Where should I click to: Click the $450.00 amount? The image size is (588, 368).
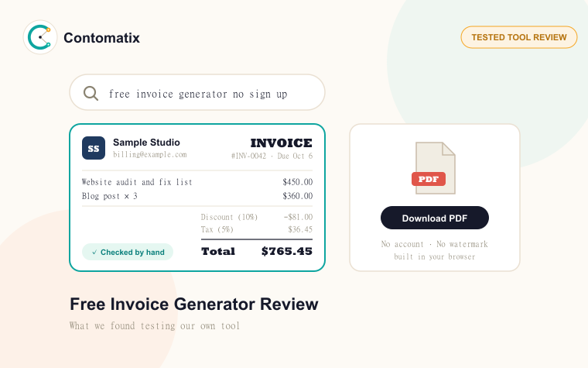(297, 182)
